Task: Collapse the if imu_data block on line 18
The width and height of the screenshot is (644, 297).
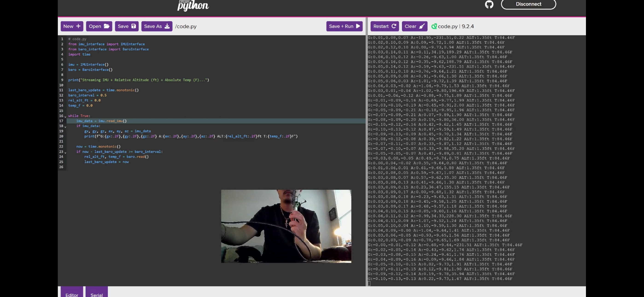Action: (65, 127)
